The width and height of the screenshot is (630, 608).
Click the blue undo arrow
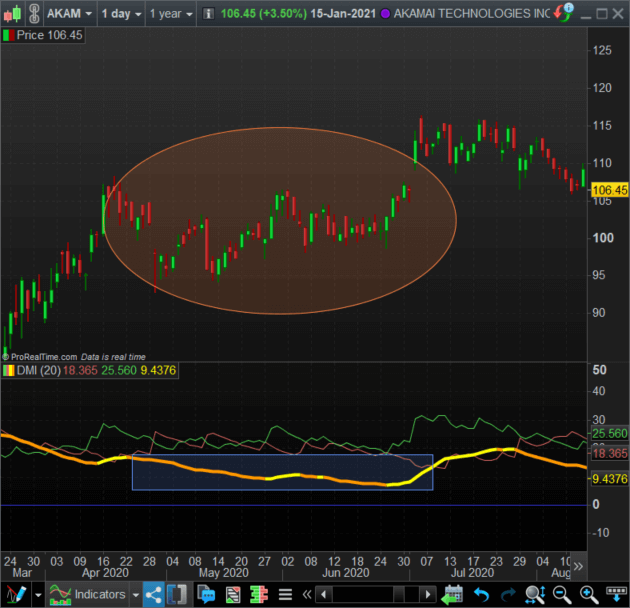pyautogui.click(x=481, y=594)
